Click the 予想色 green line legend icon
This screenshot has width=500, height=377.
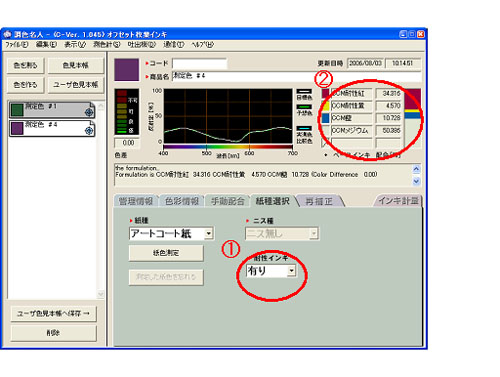pyautogui.click(x=304, y=107)
